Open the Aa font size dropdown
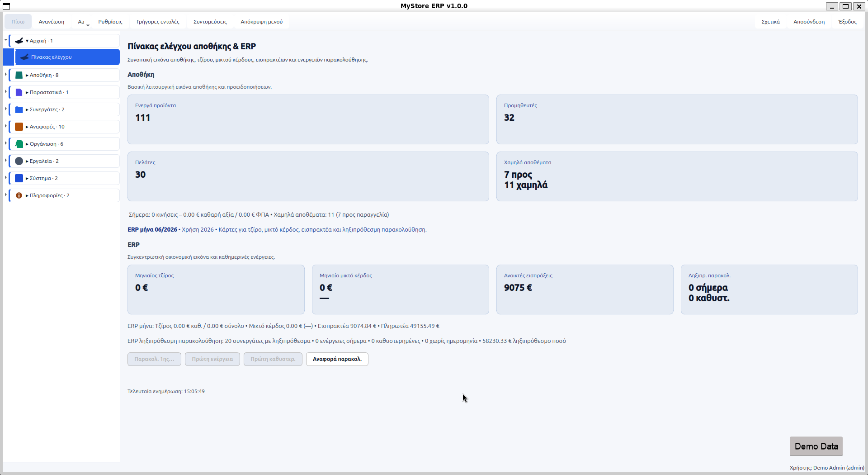The image size is (868, 475). click(x=81, y=22)
